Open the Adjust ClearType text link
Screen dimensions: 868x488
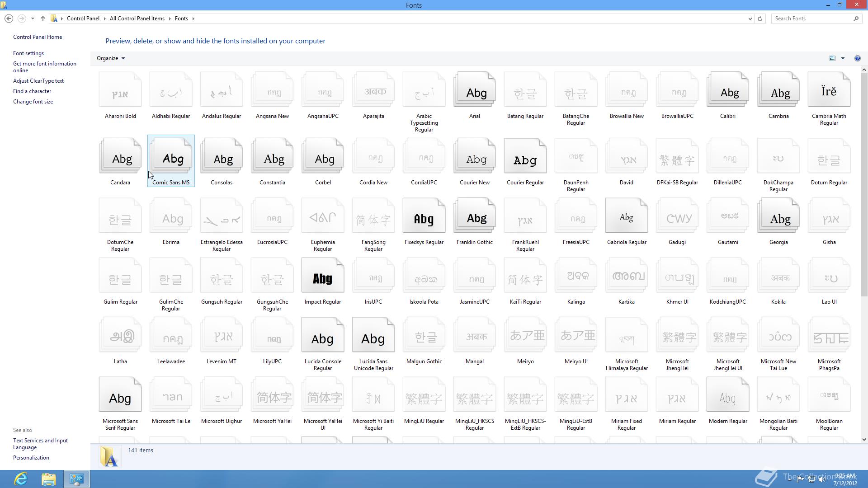38,81
